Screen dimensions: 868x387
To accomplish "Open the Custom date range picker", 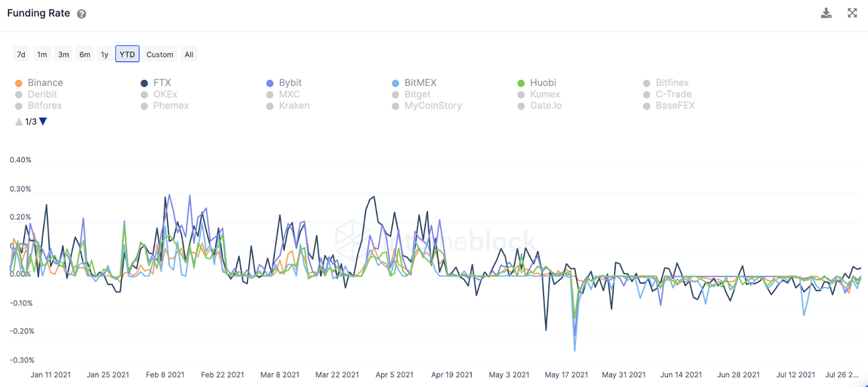I will [x=160, y=54].
